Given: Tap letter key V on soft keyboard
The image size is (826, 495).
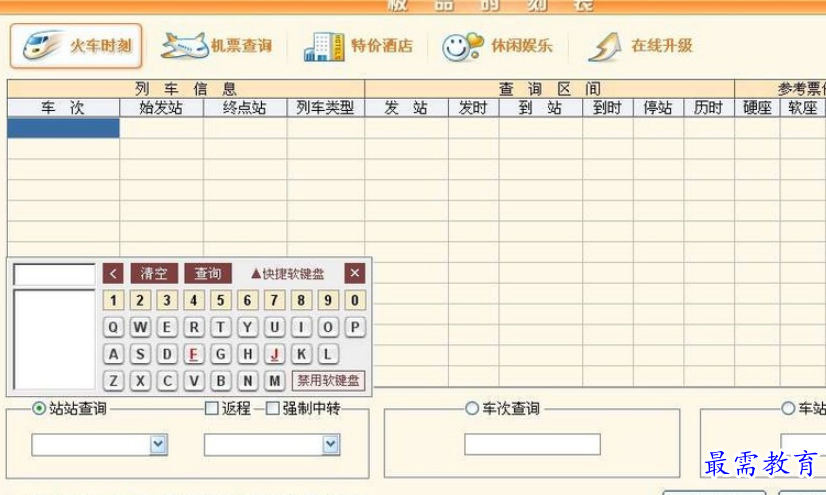Looking at the screenshot, I should [193, 381].
